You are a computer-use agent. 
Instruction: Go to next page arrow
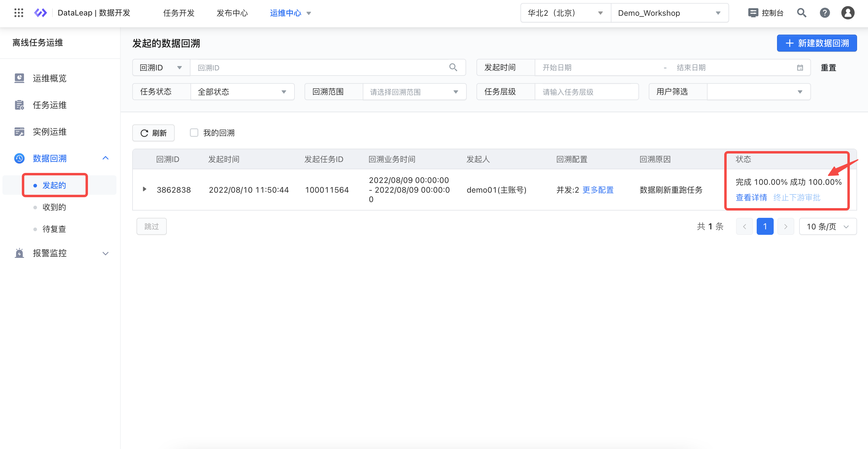[x=786, y=227]
